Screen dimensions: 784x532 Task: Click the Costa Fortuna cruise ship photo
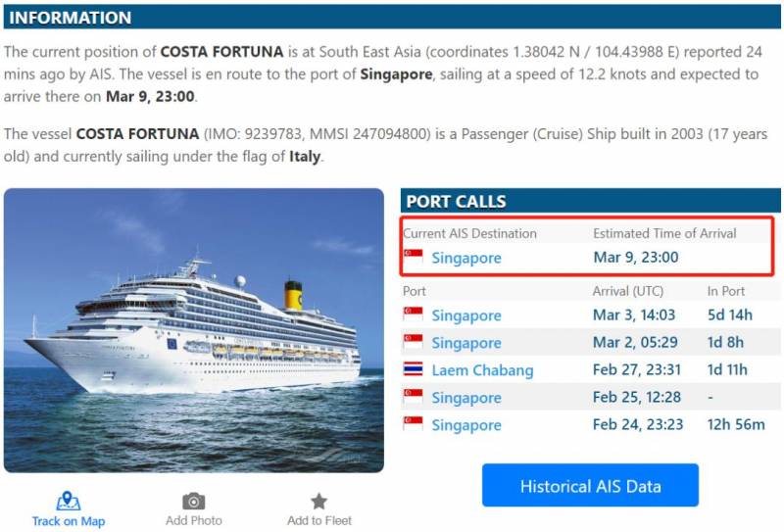pos(194,330)
